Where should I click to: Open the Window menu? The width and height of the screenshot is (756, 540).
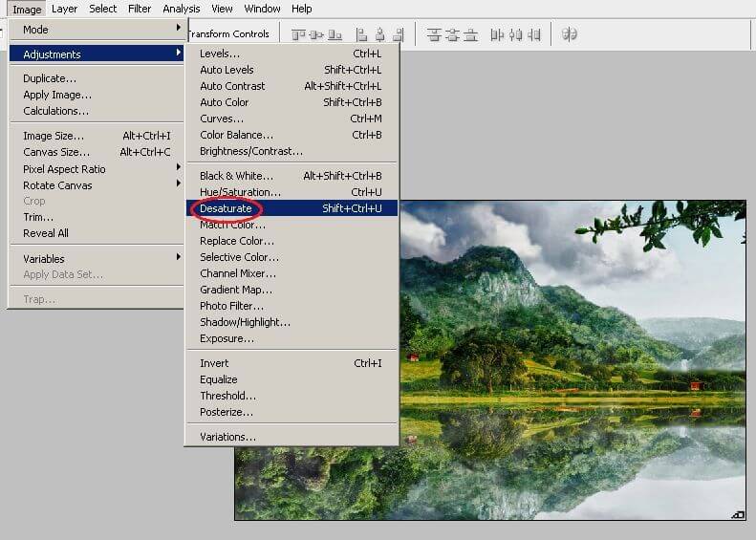[x=262, y=9]
